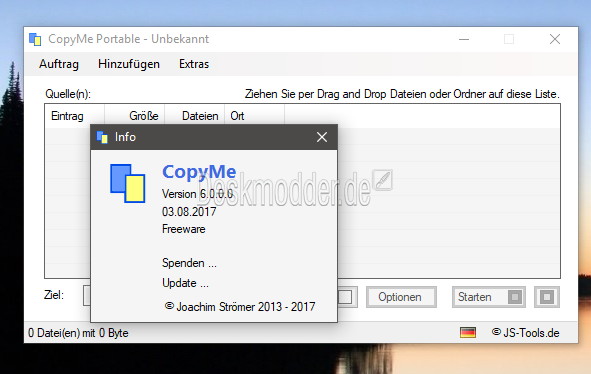Click the Spenden ... link

(x=189, y=263)
